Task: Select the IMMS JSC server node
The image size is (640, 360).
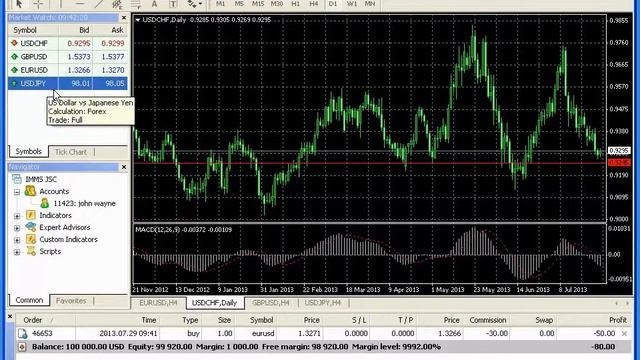Action: (41, 179)
